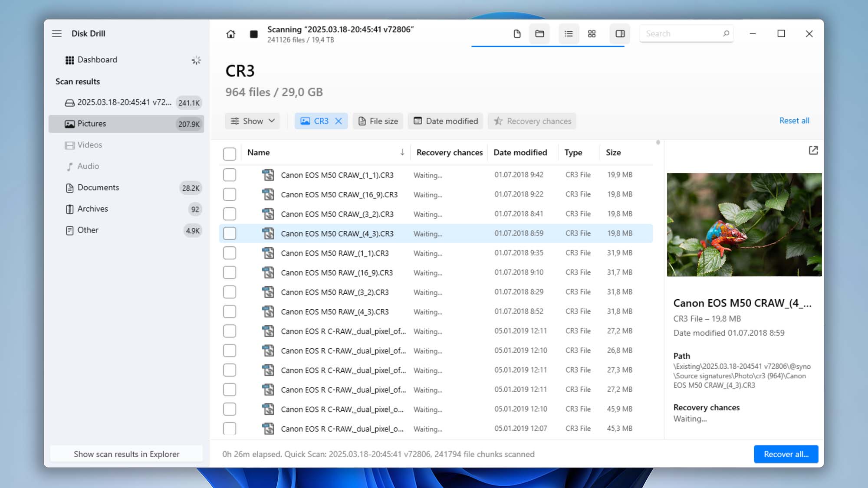Open preview in external window icon

pyautogui.click(x=813, y=150)
